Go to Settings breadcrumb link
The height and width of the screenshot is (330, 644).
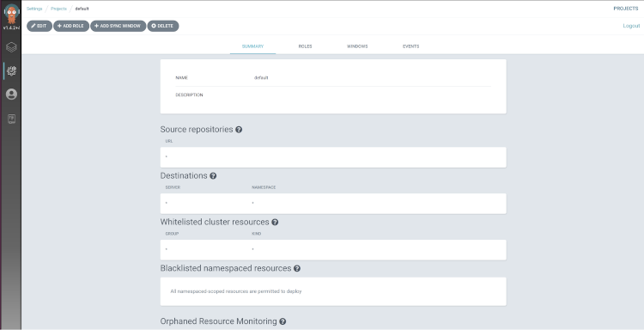tap(34, 9)
